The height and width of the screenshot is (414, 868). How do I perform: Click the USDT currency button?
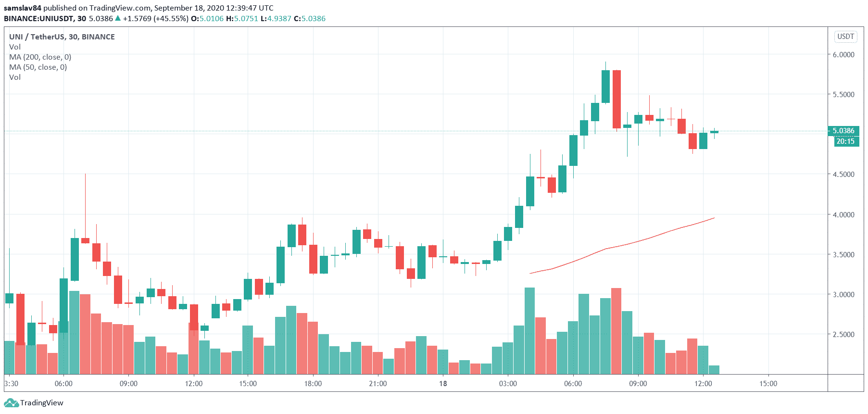click(x=845, y=37)
